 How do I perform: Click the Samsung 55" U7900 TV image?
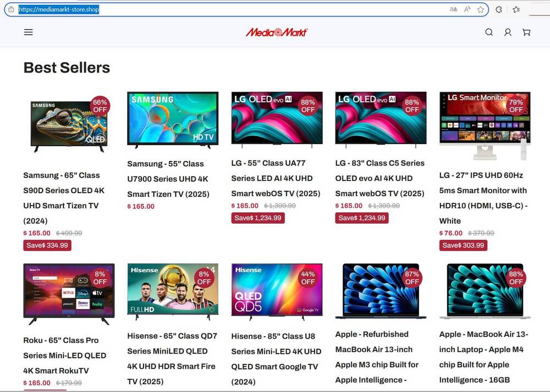click(x=172, y=118)
